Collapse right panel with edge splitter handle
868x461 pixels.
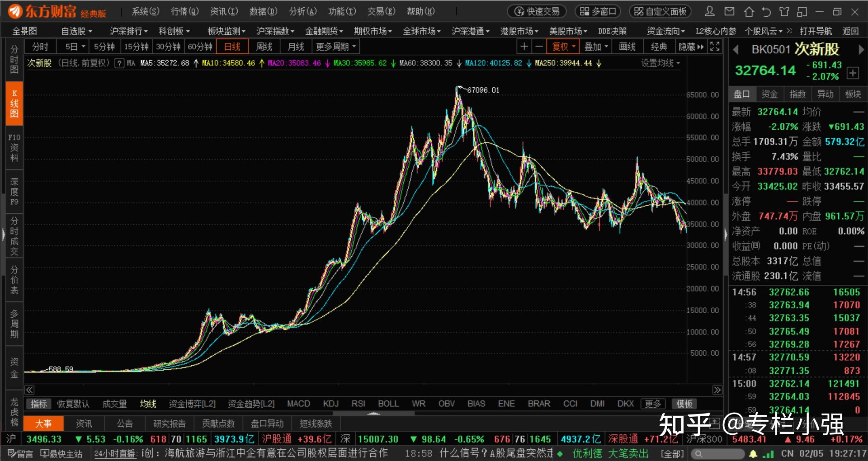(726, 234)
